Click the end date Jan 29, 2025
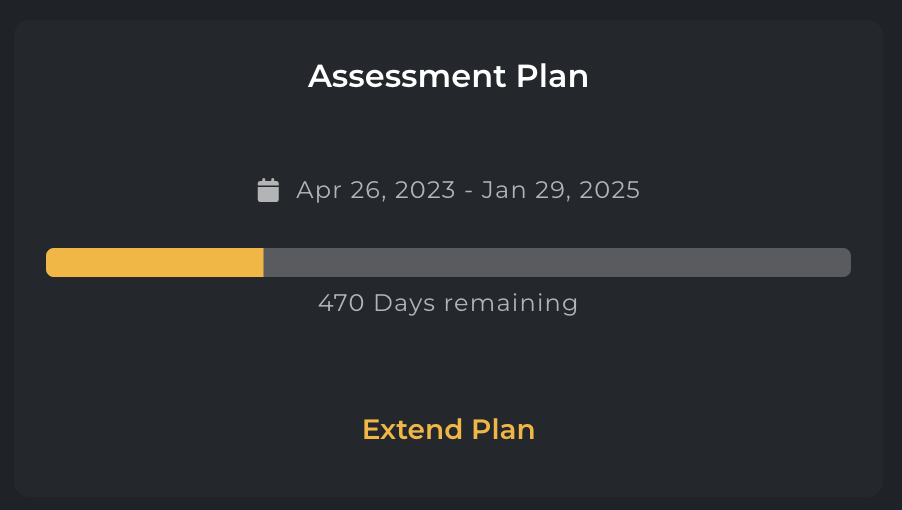 click(560, 190)
